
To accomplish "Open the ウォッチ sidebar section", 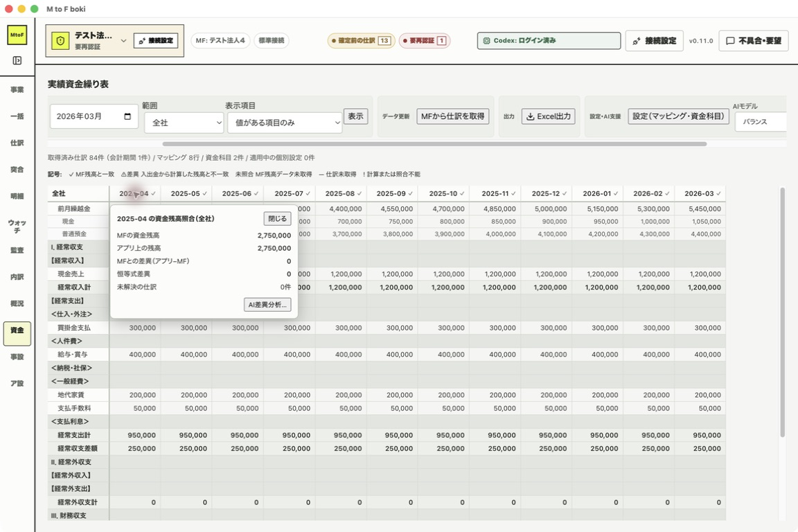I will 17,227.
